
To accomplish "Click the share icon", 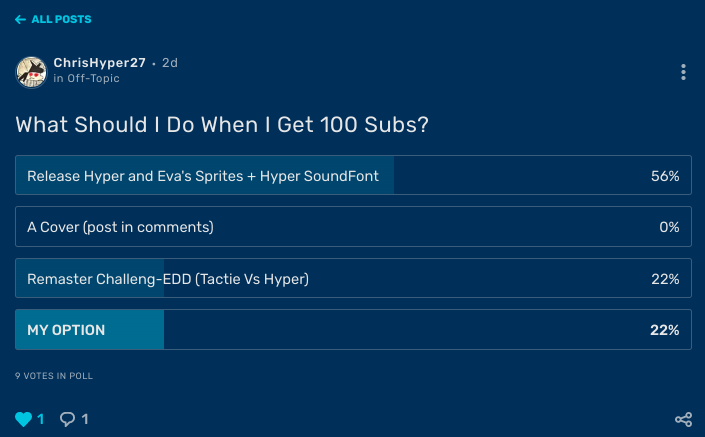I will coord(683,419).
